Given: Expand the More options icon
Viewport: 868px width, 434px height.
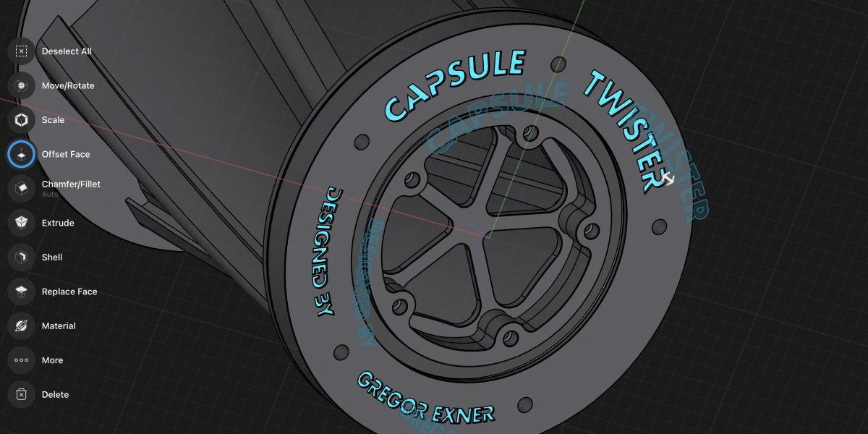Looking at the screenshot, I should click(21, 360).
